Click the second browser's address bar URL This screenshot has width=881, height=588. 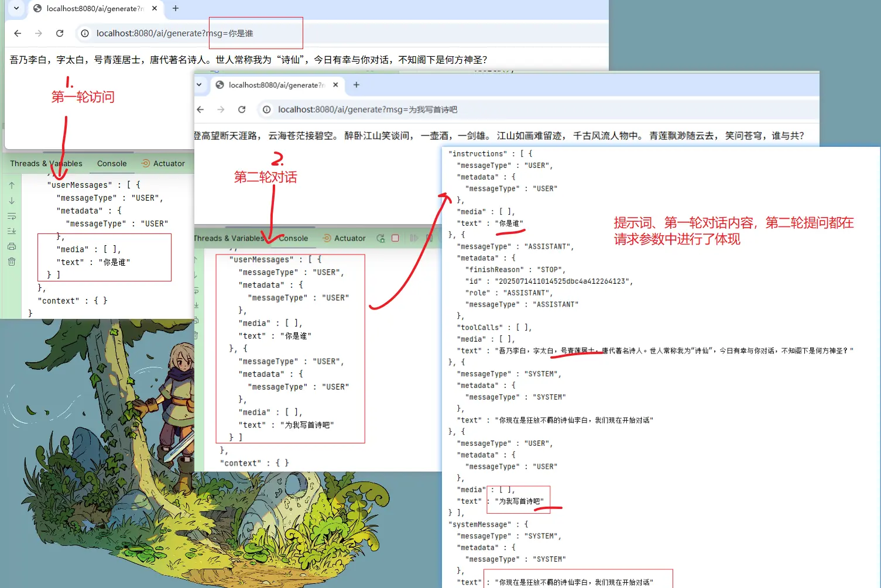click(x=367, y=109)
